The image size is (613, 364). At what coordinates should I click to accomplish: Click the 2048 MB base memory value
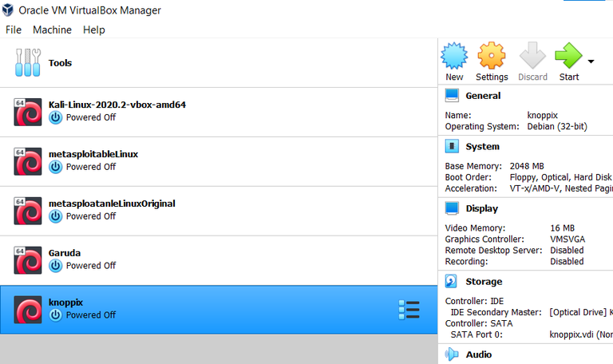tap(527, 166)
